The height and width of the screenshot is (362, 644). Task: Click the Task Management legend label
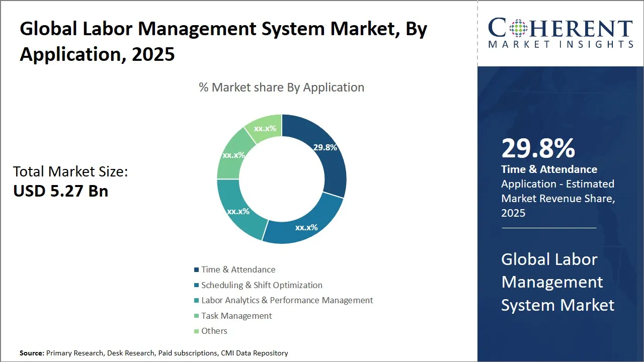coord(236,316)
